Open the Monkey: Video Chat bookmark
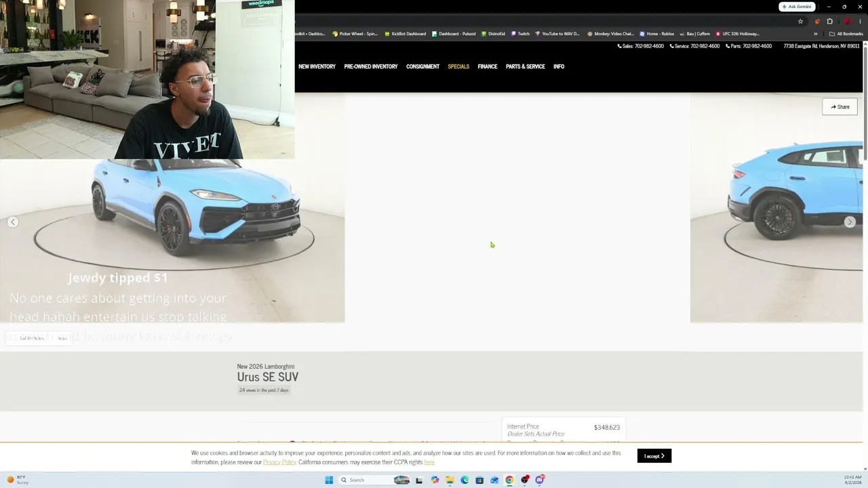This screenshot has height=488, width=868. pyautogui.click(x=610, y=34)
